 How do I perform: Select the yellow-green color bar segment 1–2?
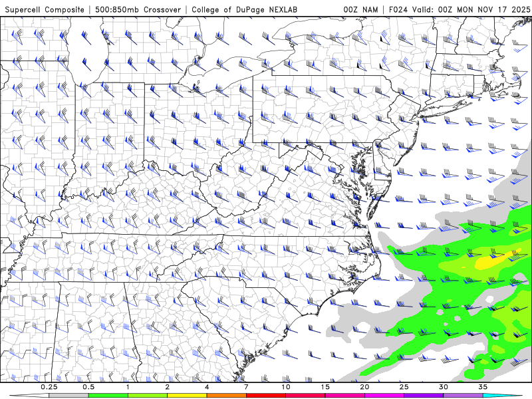pyautogui.click(x=148, y=396)
